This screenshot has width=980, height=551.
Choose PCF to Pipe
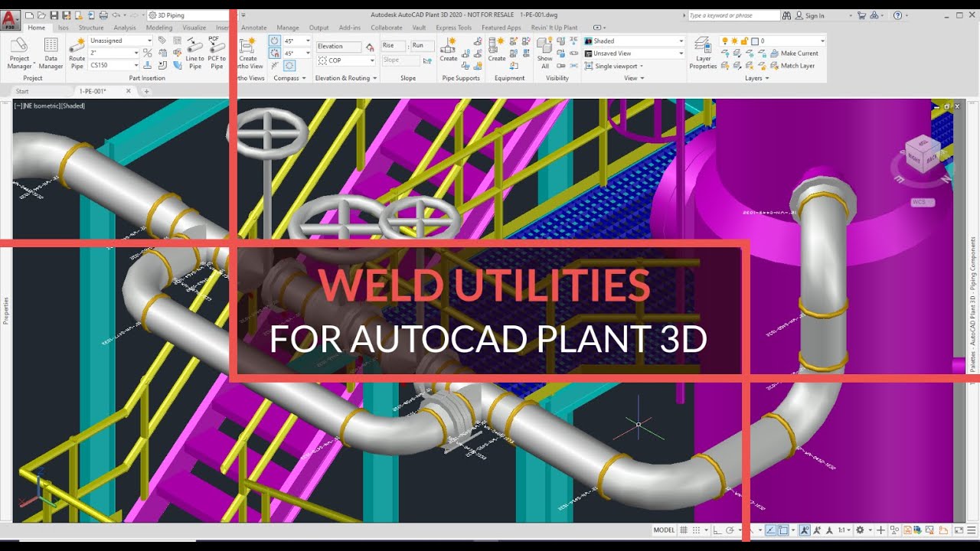pyautogui.click(x=217, y=54)
